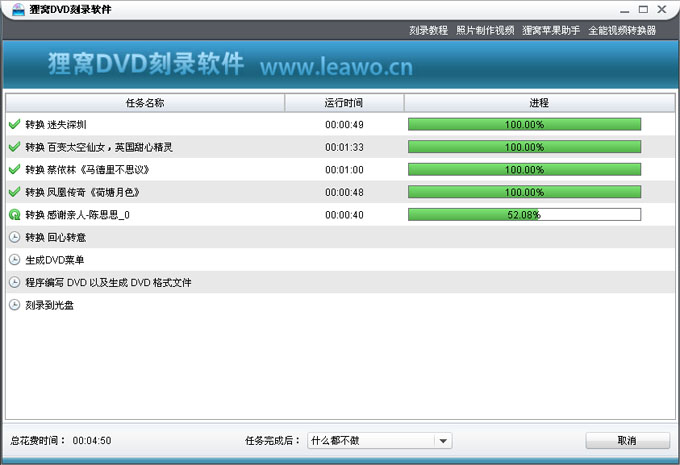This screenshot has height=465, width=680.
Task: Click the run time 00:00:48
Action: (x=344, y=193)
